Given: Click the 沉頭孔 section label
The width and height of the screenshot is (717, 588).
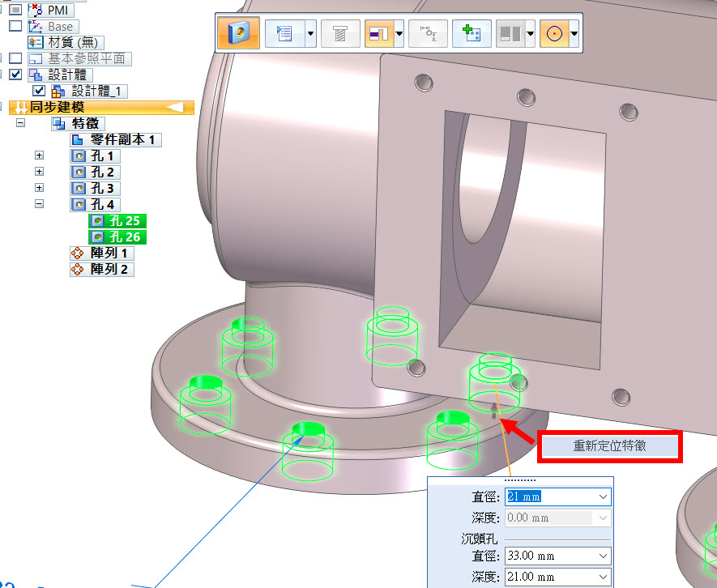Looking at the screenshot, I should (480, 539).
